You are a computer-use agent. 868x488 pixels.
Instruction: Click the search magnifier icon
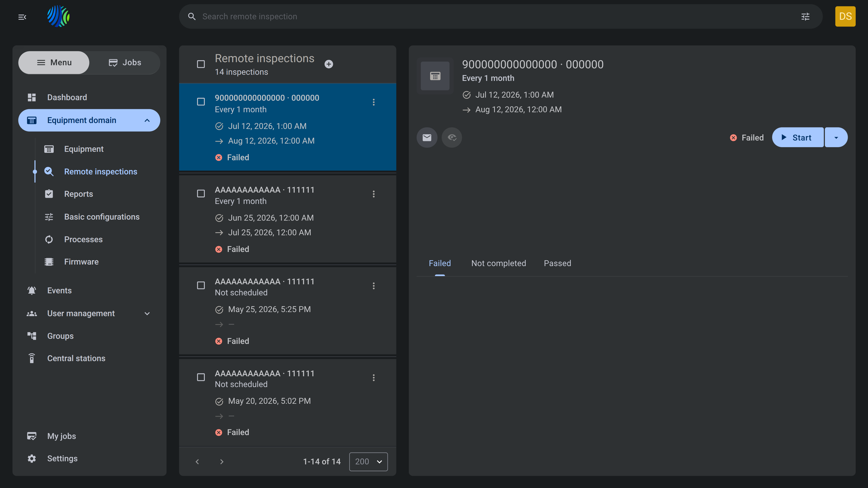tap(192, 16)
